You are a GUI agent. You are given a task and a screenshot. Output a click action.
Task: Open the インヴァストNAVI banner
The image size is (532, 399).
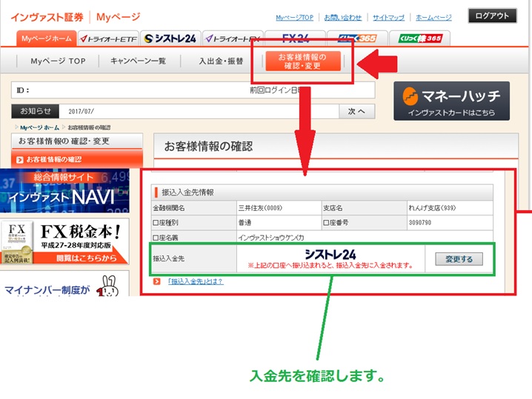click(x=64, y=190)
